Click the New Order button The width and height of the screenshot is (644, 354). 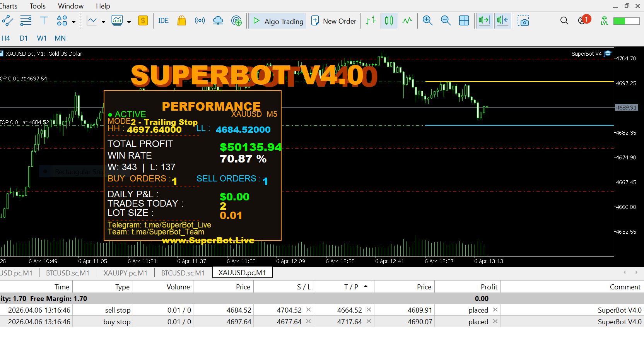334,21
